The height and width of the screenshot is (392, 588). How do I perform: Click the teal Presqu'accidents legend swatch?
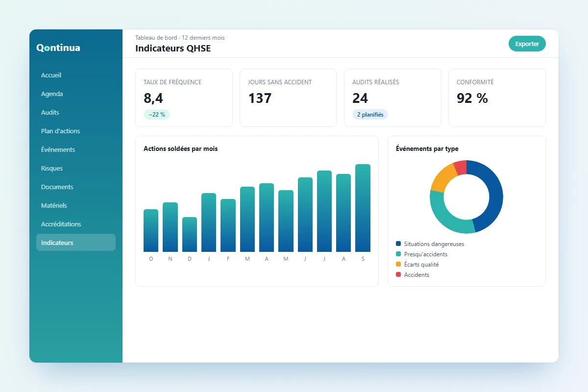tap(398, 254)
